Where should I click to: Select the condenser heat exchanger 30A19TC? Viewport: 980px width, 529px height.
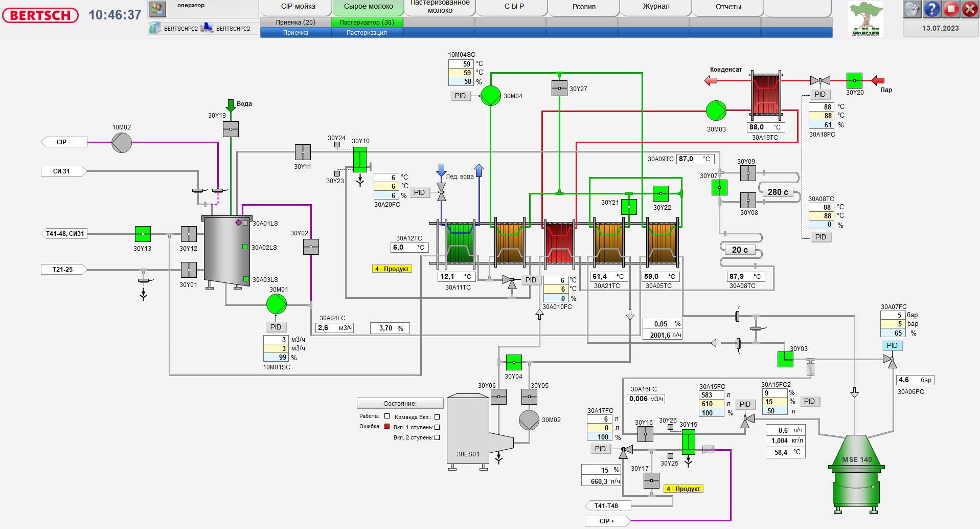[765, 95]
